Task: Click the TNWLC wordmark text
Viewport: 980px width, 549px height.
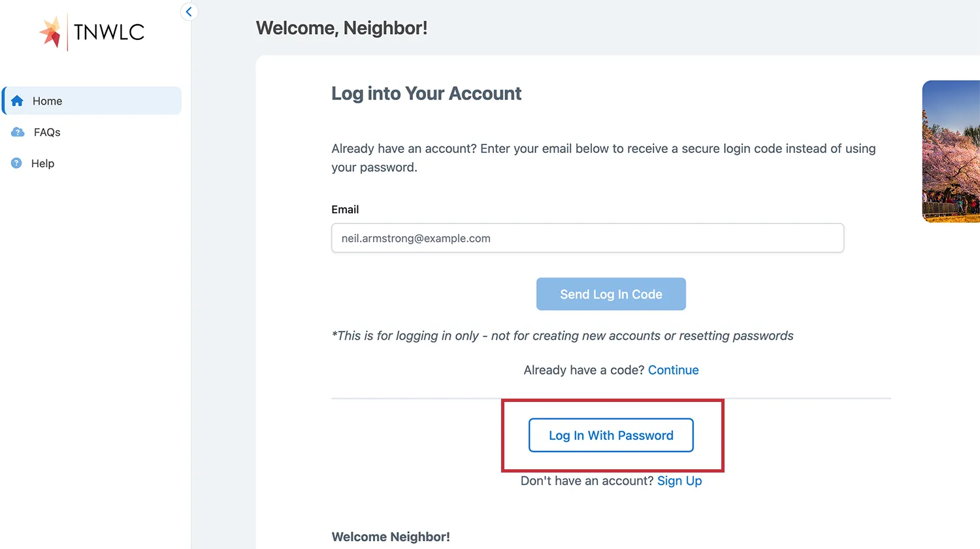Action: click(x=109, y=32)
